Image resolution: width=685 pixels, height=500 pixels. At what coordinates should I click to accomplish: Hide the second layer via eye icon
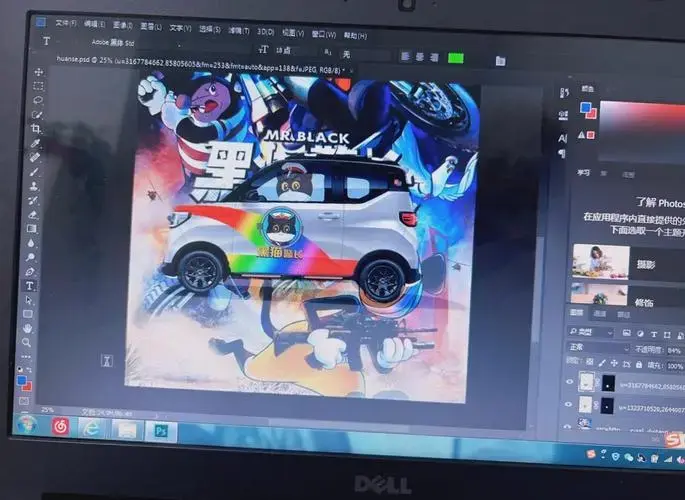point(568,404)
